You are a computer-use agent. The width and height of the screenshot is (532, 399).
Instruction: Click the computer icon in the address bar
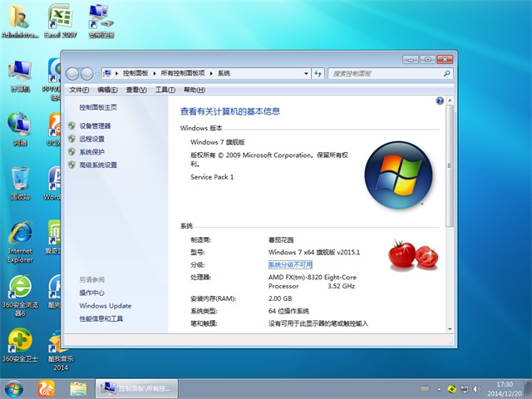[x=108, y=73]
